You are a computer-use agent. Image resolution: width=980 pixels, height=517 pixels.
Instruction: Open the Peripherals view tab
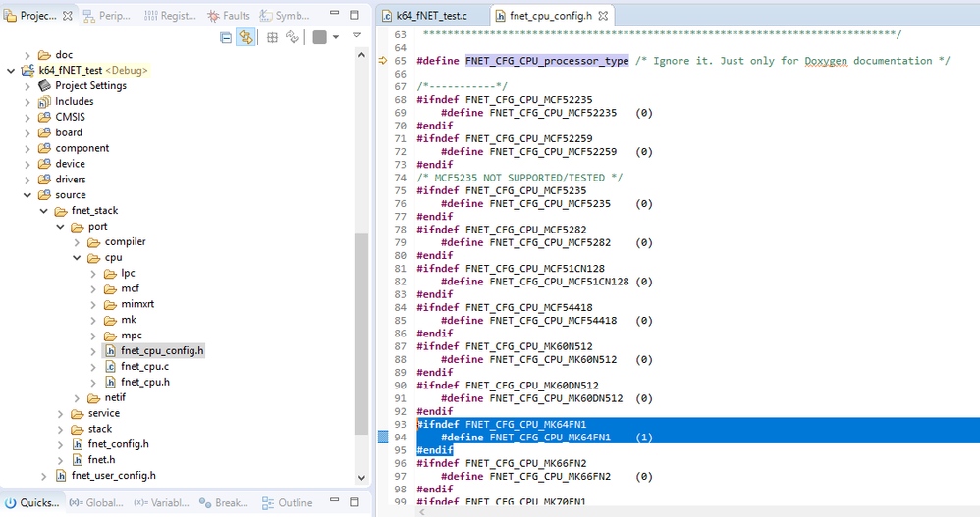(x=107, y=16)
